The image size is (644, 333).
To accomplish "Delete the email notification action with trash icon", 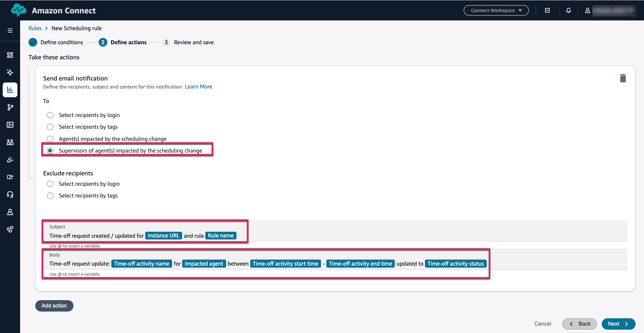I will click(x=623, y=78).
